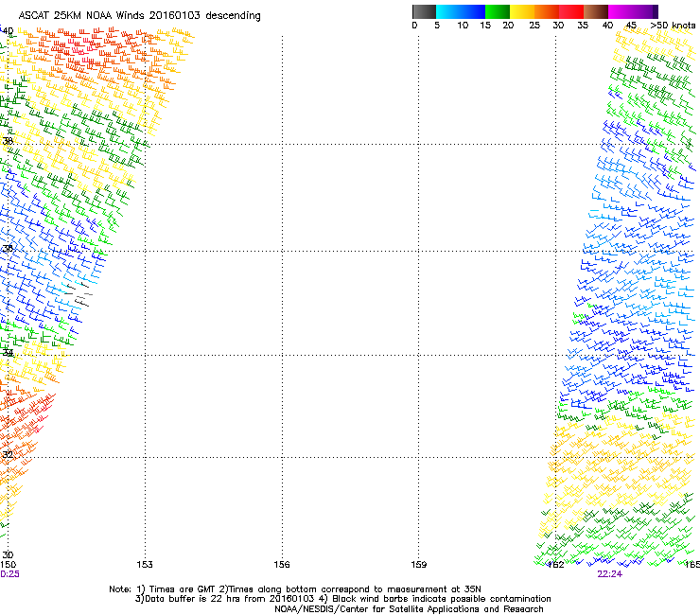Image resolution: width=700 pixels, height=615 pixels.
Task: Click the 22:24 swath time label
Action: (610, 574)
